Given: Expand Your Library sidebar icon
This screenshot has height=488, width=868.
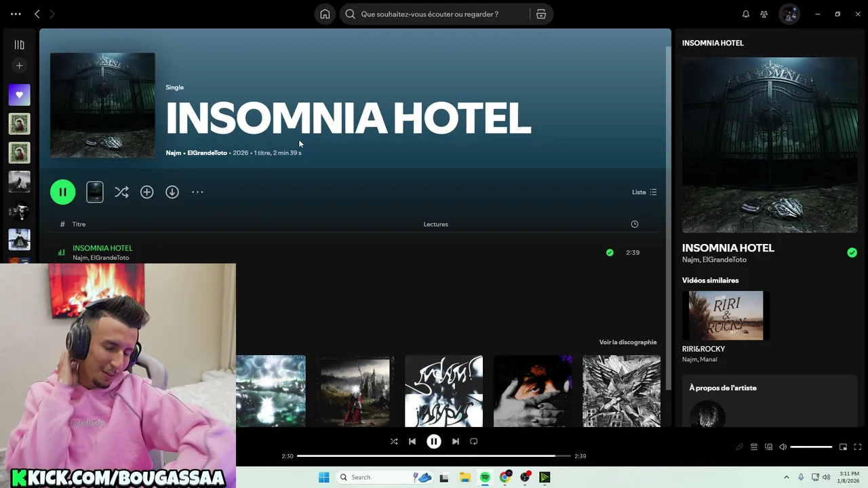Looking at the screenshot, I should pos(19,45).
